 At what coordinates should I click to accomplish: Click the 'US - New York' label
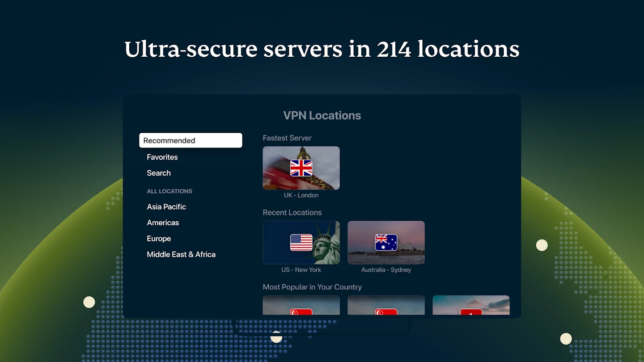(x=301, y=270)
